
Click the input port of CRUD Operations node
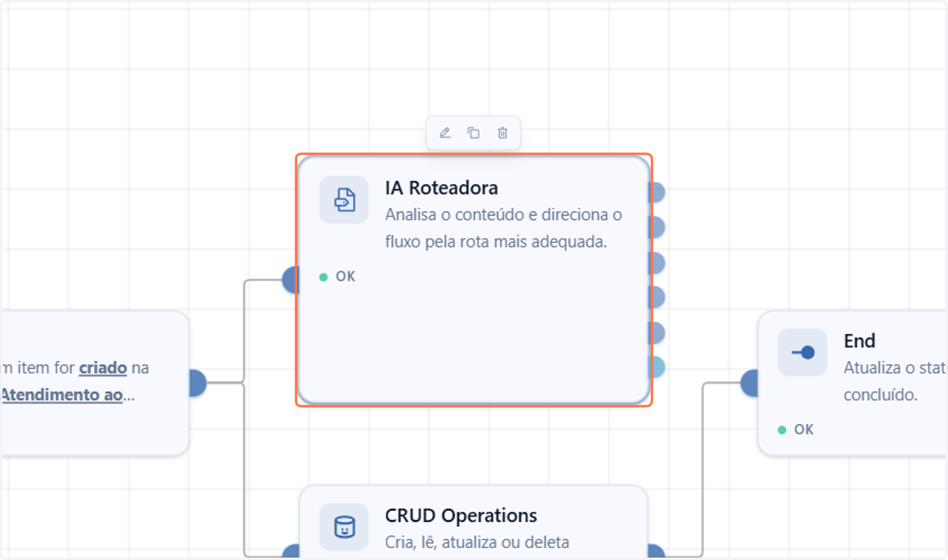[x=291, y=552]
